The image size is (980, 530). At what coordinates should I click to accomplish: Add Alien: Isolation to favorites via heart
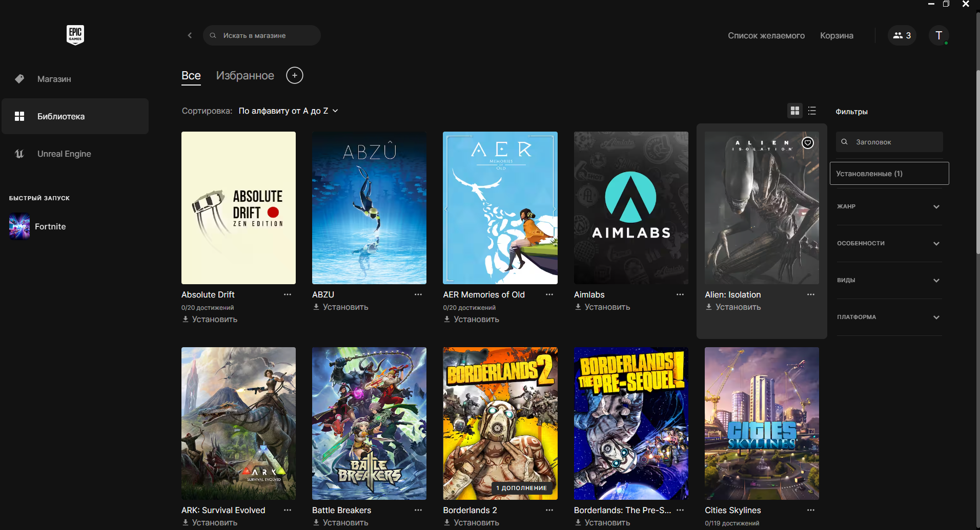807,143
